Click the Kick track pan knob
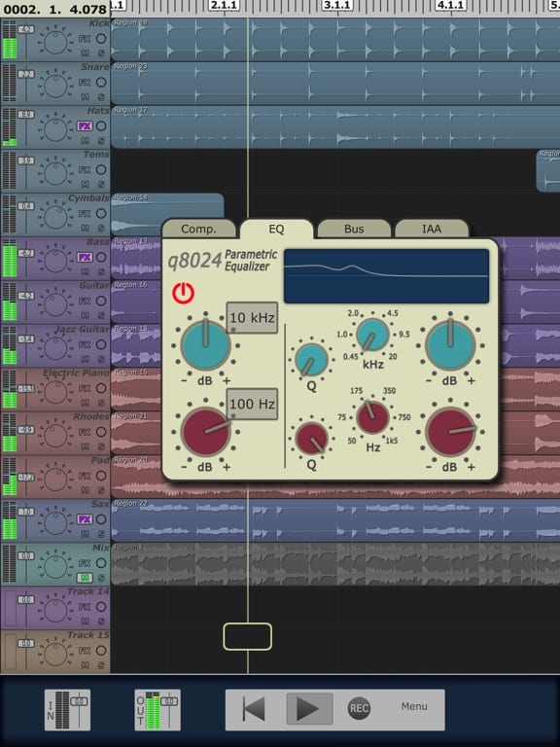The height and width of the screenshot is (747, 560). click(x=55, y=42)
